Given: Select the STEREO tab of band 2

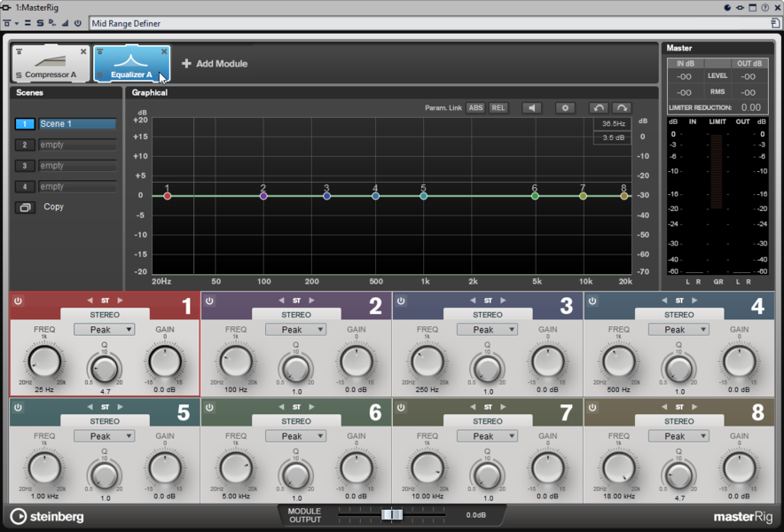Looking at the screenshot, I should [296, 315].
